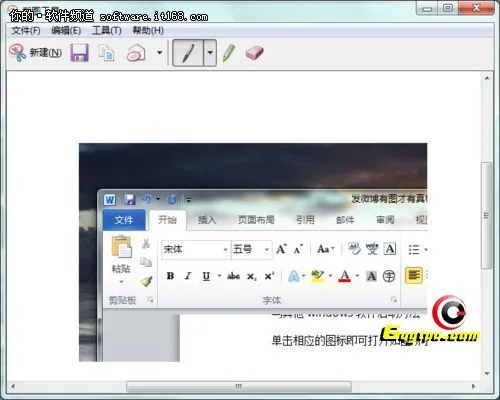Click the vertical scrollbar down arrow
Image resolution: width=500 pixels, height=400 pixels.
click(487, 373)
